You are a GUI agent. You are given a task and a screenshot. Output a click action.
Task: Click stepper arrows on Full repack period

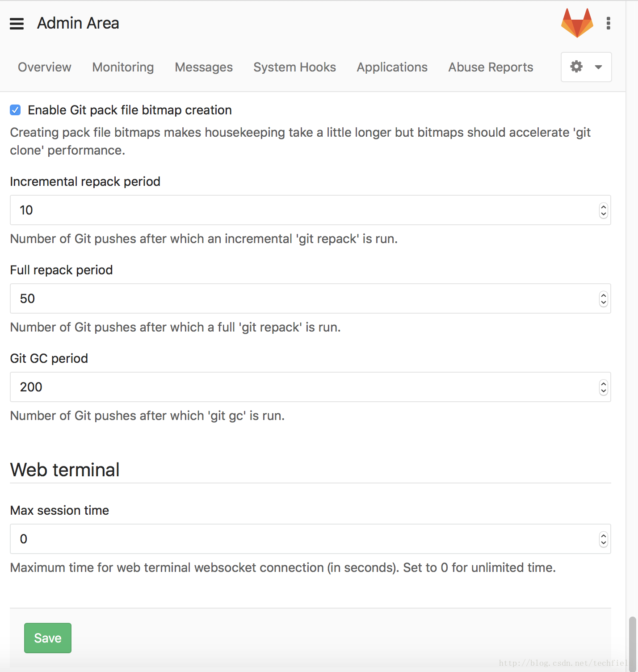click(604, 299)
